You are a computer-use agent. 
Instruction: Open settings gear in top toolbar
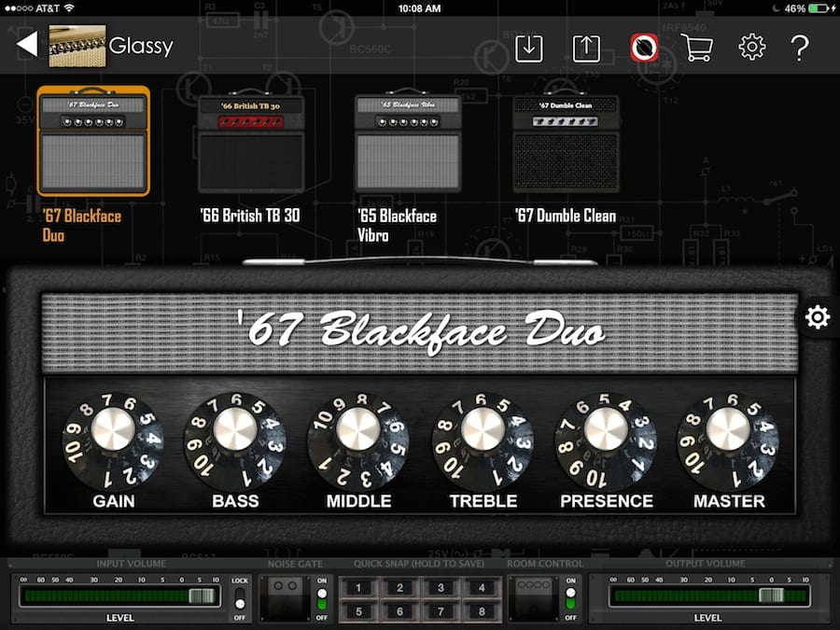coord(751,47)
